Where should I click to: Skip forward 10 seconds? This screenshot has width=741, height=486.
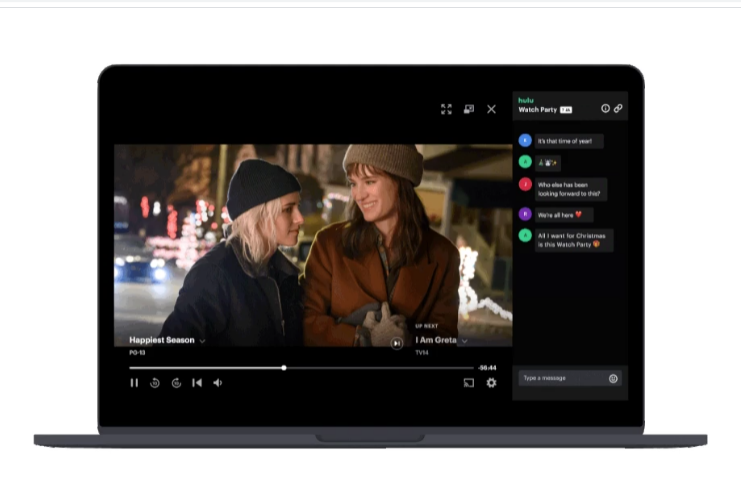tap(176, 383)
